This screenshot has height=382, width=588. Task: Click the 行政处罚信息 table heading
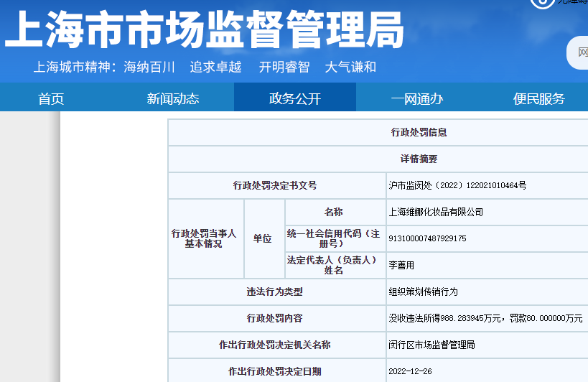click(419, 133)
